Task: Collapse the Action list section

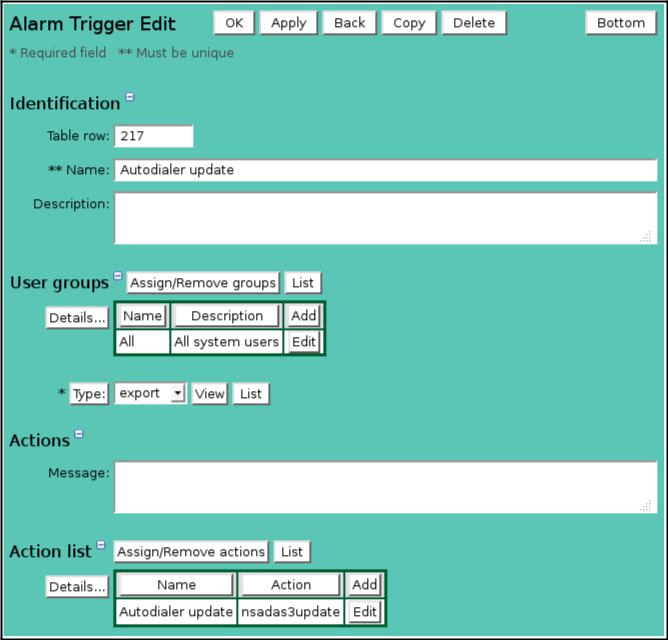Action: tap(101, 545)
